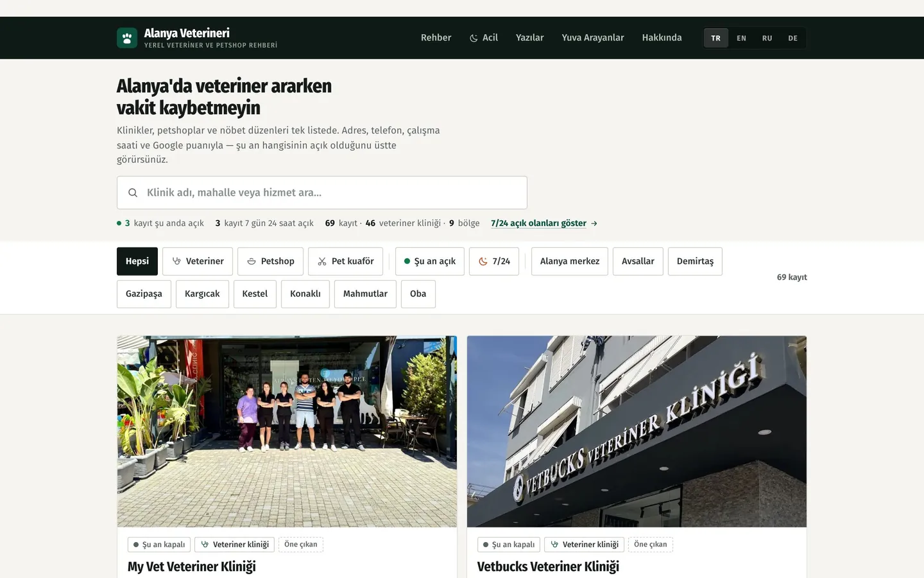Viewport: 924px width, 578px height.
Task: Open the Acil emergency nav item
Action: pyautogui.click(x=484, y=38)
